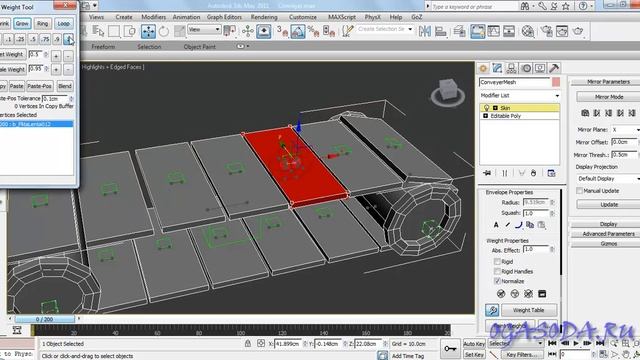Image resolution: width=640 pixels, height=360 pixels.
Task: Open the Hierarchy command panel tab
Action: click(x=511, y=68)
